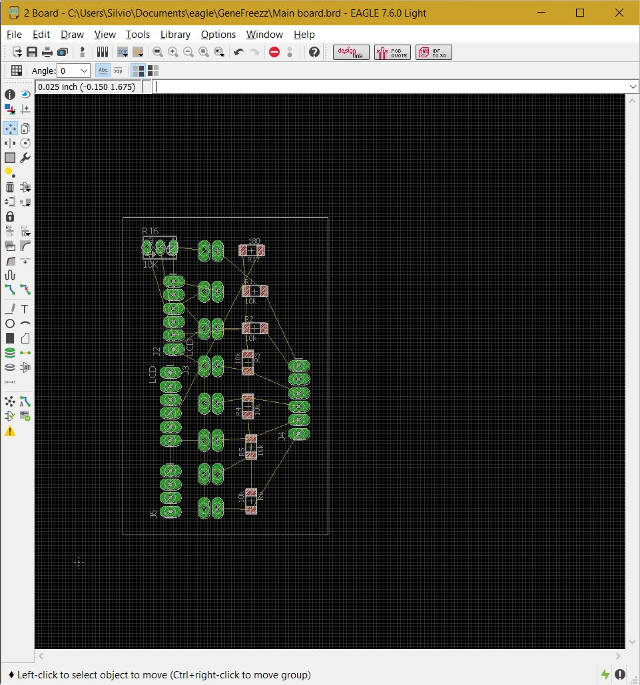Screen dimensions: 640x685
Task: Click the Redraw zoom icon
Action: (204, 52)
